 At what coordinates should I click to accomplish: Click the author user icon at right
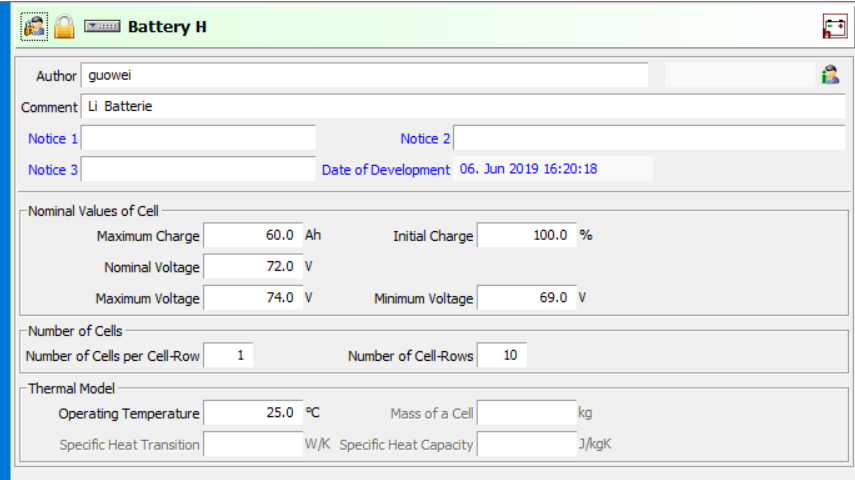pos(830,75)
